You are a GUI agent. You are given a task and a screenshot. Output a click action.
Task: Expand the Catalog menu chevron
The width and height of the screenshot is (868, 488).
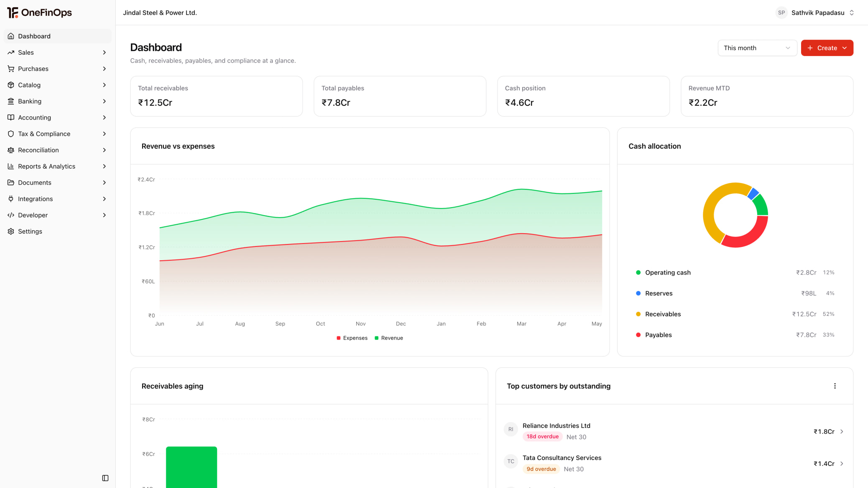[105, 85]
